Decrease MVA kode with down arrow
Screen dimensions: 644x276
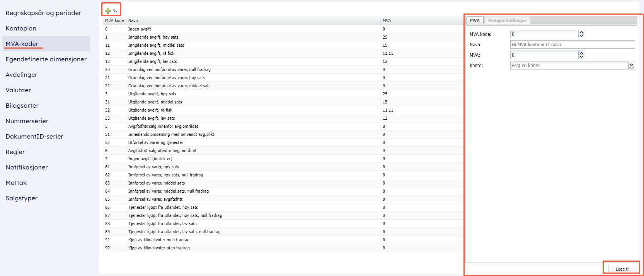581,36
